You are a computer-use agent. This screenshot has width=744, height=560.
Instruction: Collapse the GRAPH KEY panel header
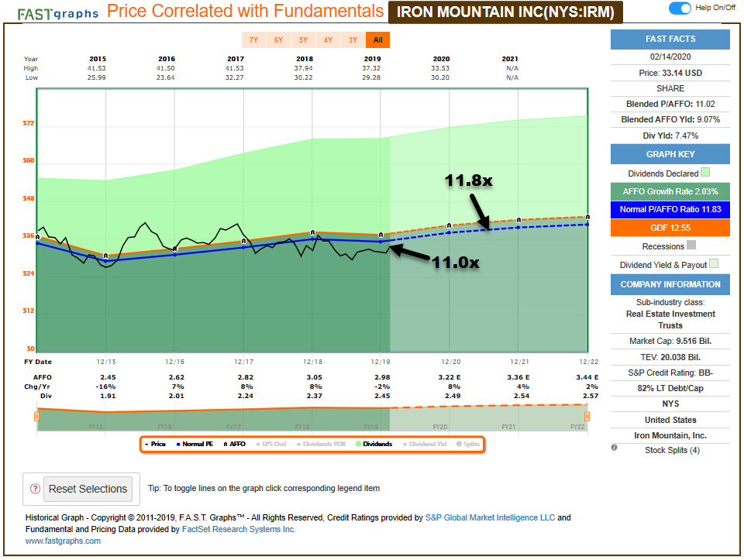click(x=670, y=154)
